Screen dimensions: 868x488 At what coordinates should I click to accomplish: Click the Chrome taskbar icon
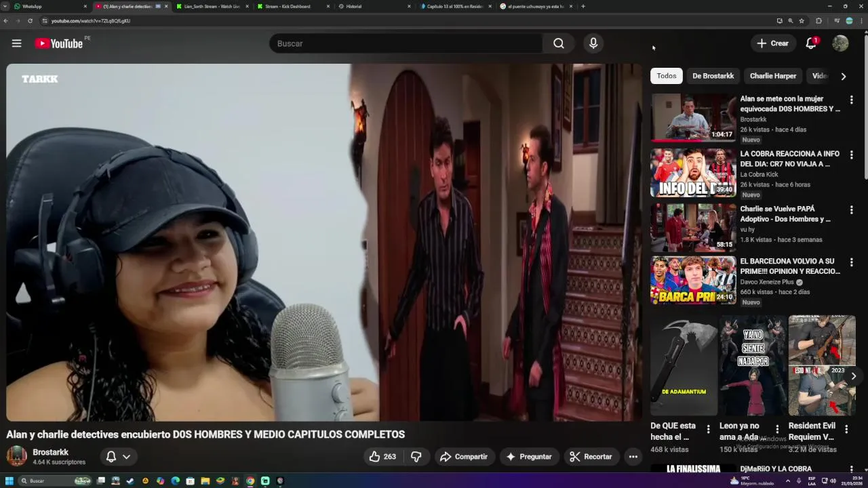click(250, 481)
